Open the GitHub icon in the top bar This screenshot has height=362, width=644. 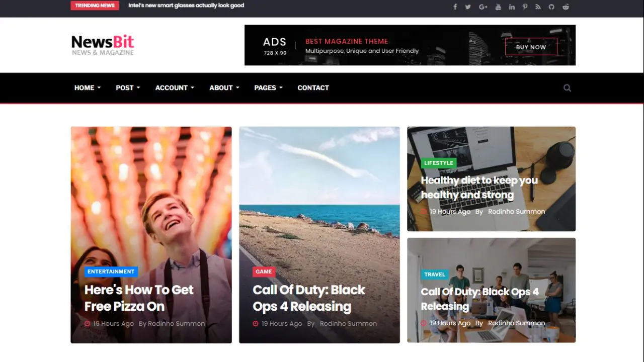tap(551, 7)
